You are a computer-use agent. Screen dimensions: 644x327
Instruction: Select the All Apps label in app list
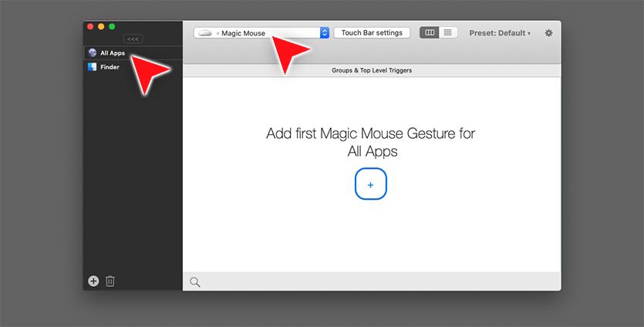point(113,53)
